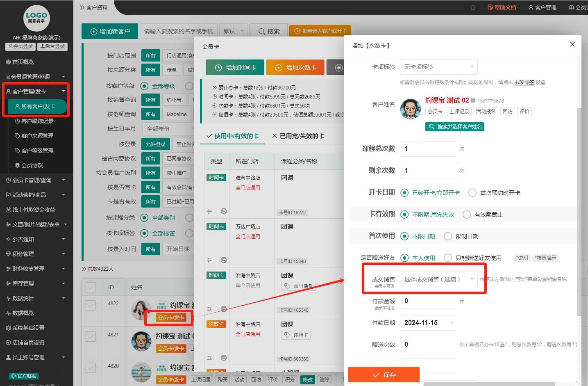Select 有效期截止 radio option
This screenshot has width=588, height=386.
coord(467,215)
